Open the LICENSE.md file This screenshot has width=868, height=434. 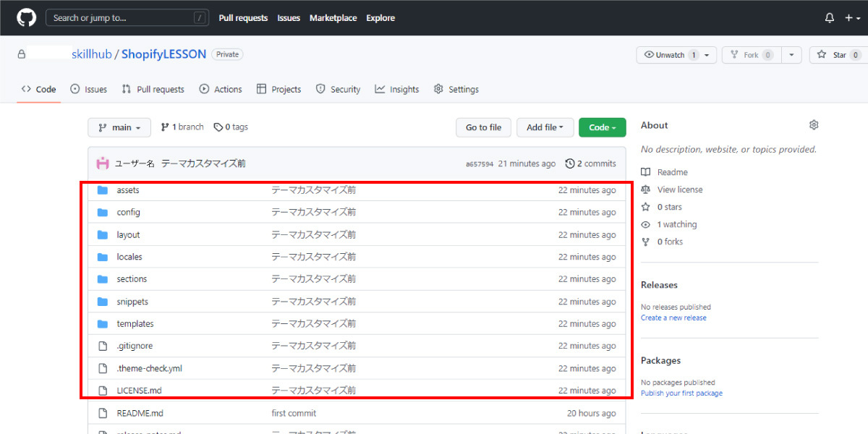139,391
